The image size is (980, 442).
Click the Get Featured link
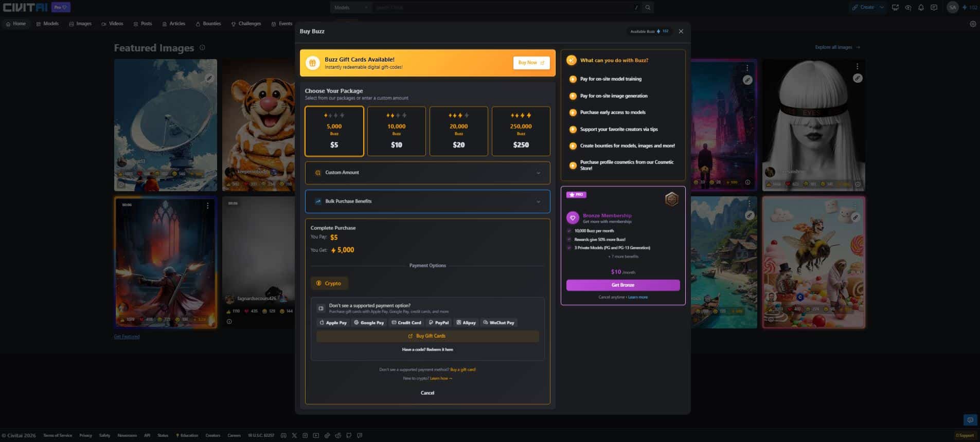click(127, 337)
